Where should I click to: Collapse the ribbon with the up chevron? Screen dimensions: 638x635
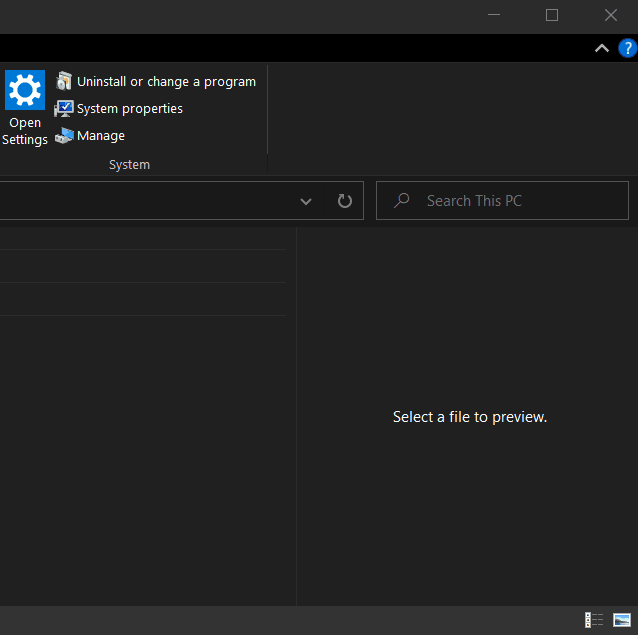(x=602, y=48)
